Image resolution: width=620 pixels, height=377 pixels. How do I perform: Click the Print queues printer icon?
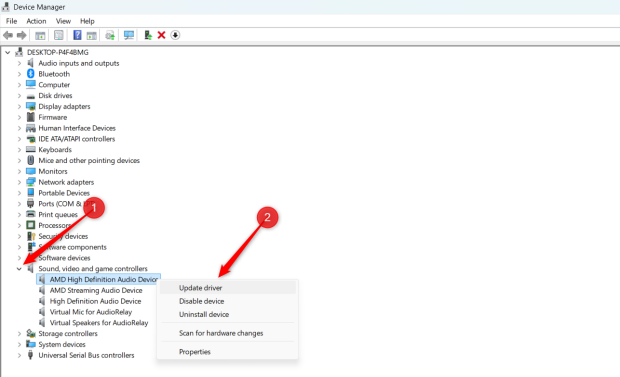pyautogui.click(x=30, y=214)
